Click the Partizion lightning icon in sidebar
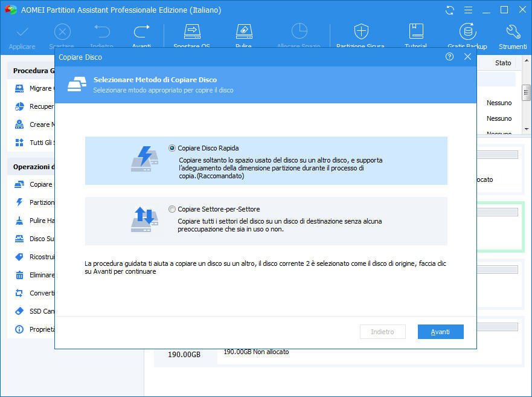 [19, 202]
